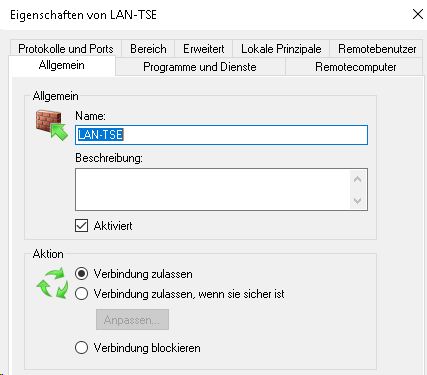Select Verbindung zulassen radio option
Screen dimensions: 427x375
82,274
